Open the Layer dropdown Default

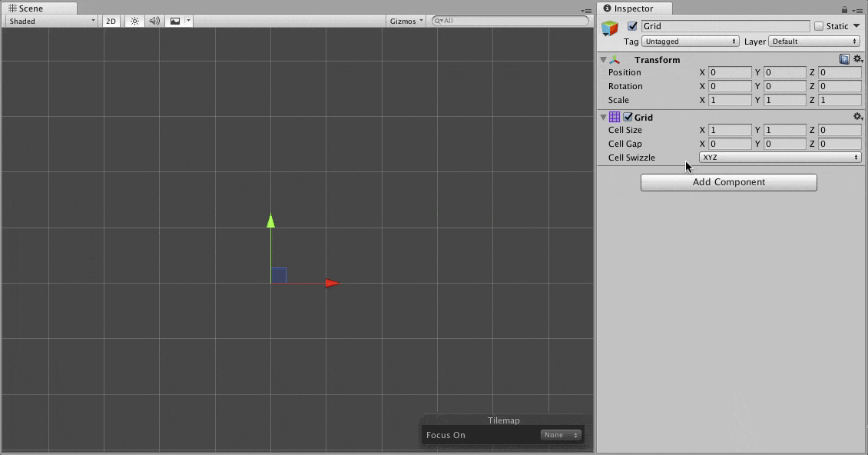[814, 42]
